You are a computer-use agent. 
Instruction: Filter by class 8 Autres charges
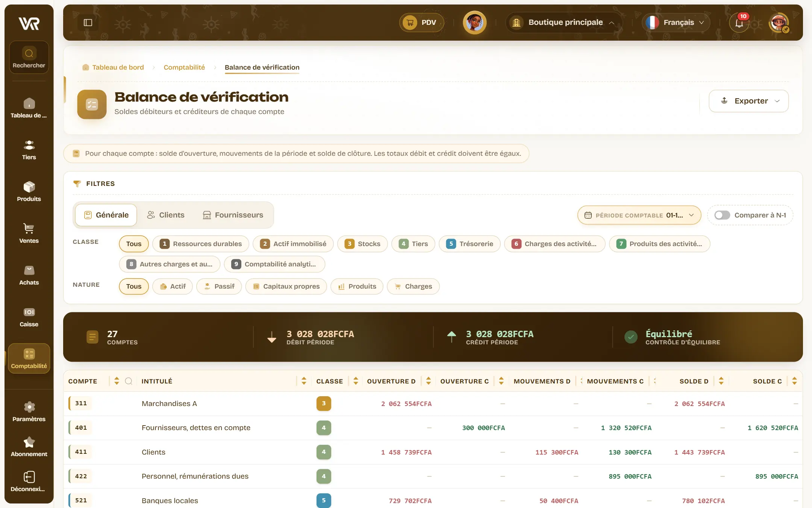170,264
